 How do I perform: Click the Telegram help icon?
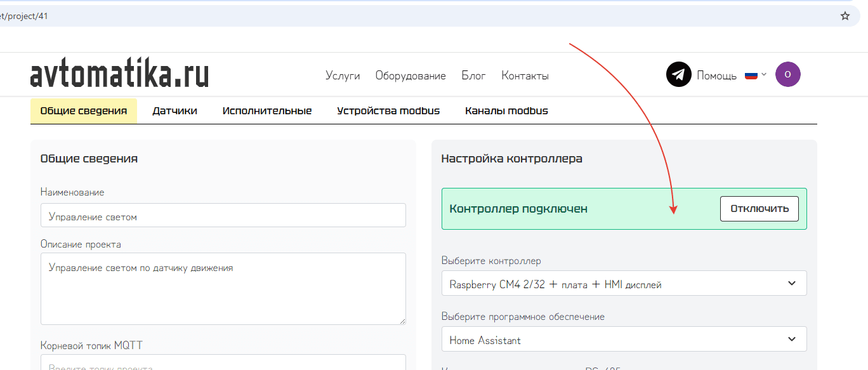(678, 75)
